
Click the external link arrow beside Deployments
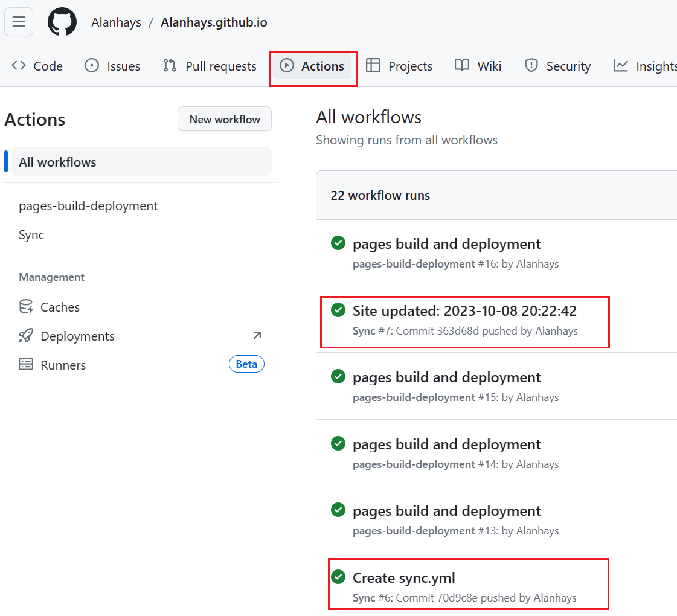point(257,335)
